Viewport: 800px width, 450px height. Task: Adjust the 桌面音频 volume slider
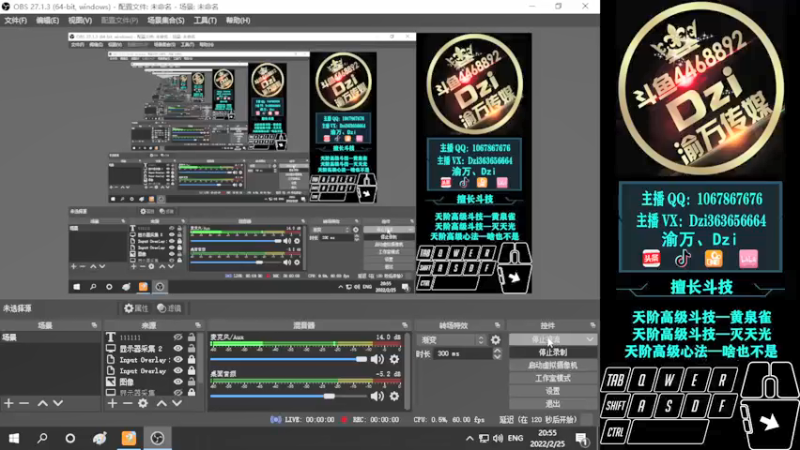point(289,396)
